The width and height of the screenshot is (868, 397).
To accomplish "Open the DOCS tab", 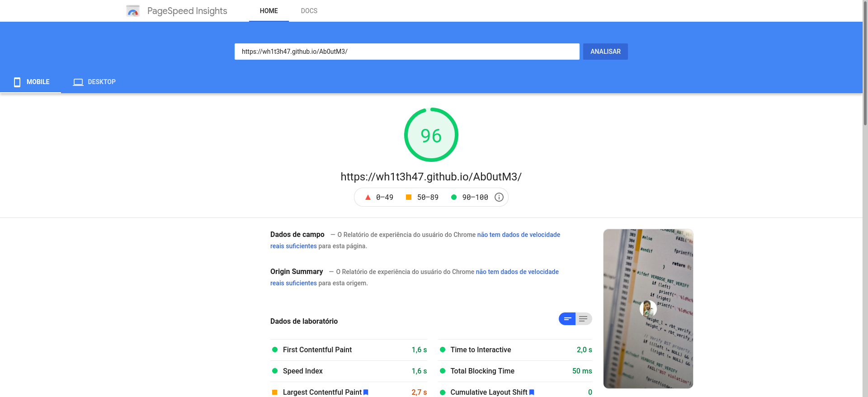I will 309,11.
